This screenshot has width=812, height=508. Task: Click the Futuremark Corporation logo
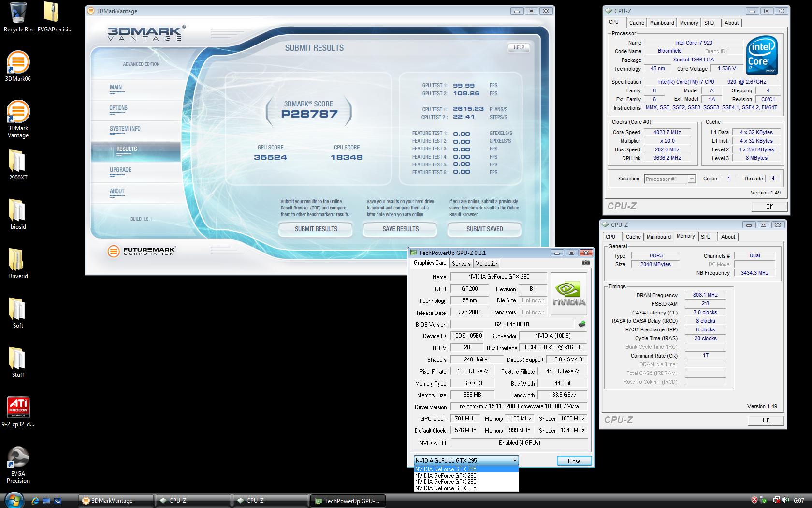tap(141, 251)
